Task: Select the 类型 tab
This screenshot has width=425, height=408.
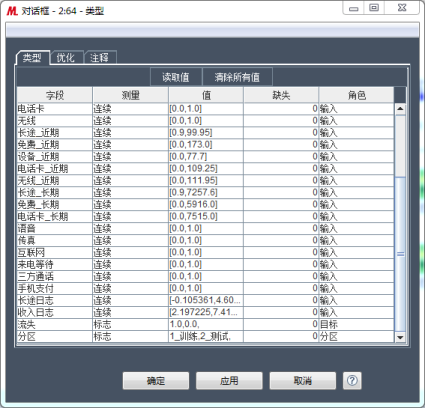Action: (x=32, y=58)
